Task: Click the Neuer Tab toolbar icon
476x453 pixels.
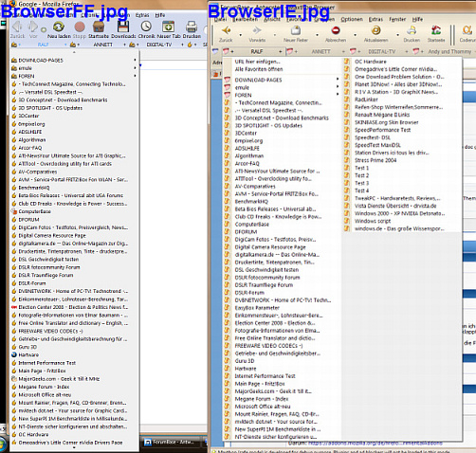Action: [x=168, y=27]
